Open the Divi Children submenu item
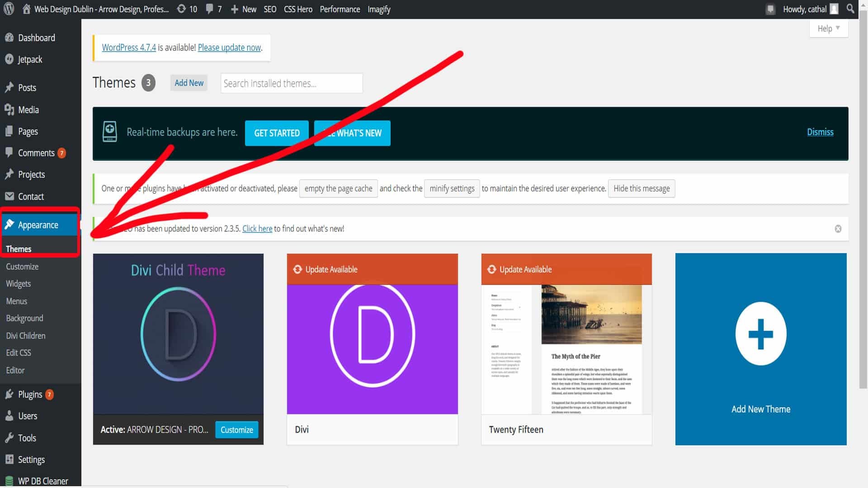 (x=26, y=336)
